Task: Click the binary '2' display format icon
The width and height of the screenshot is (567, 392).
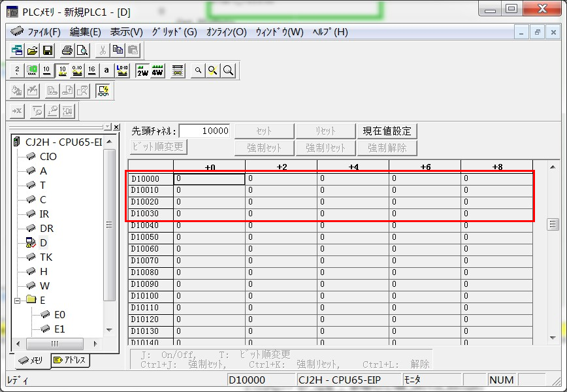Action: coord(17,71)
